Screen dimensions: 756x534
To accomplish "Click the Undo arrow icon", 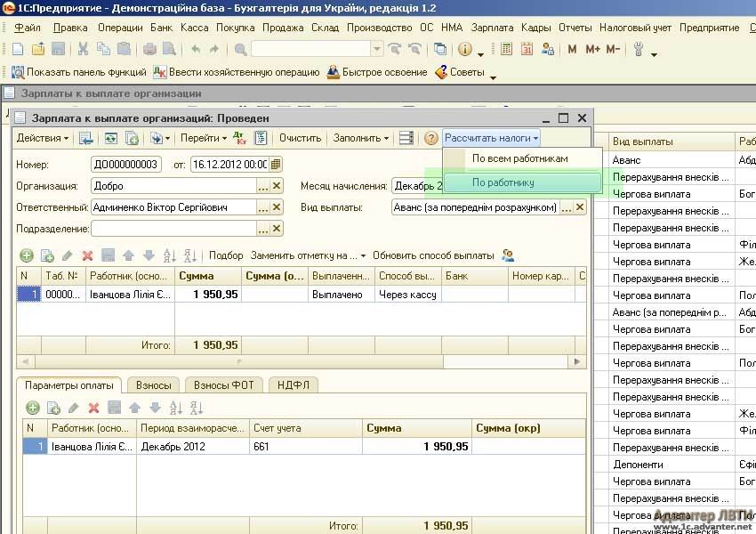I will (196, 49).
